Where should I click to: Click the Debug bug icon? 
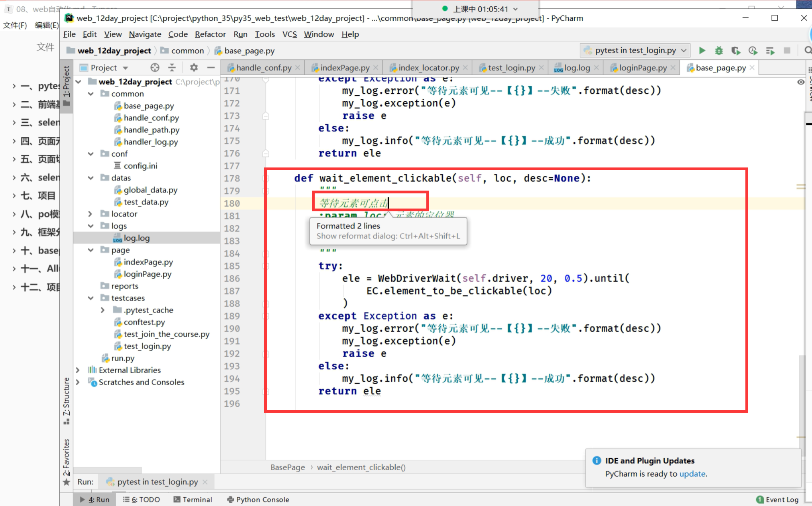point(719,51)
